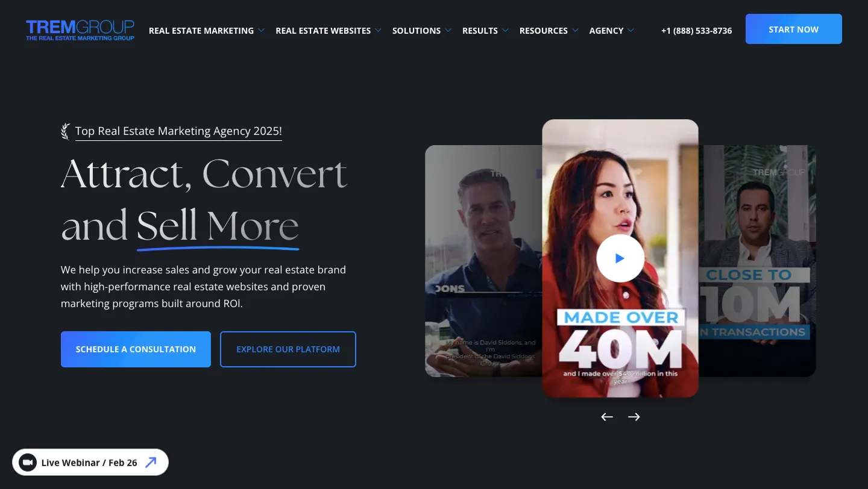Click the laurel icon beside Top Agency text

[x=66, y=131]
